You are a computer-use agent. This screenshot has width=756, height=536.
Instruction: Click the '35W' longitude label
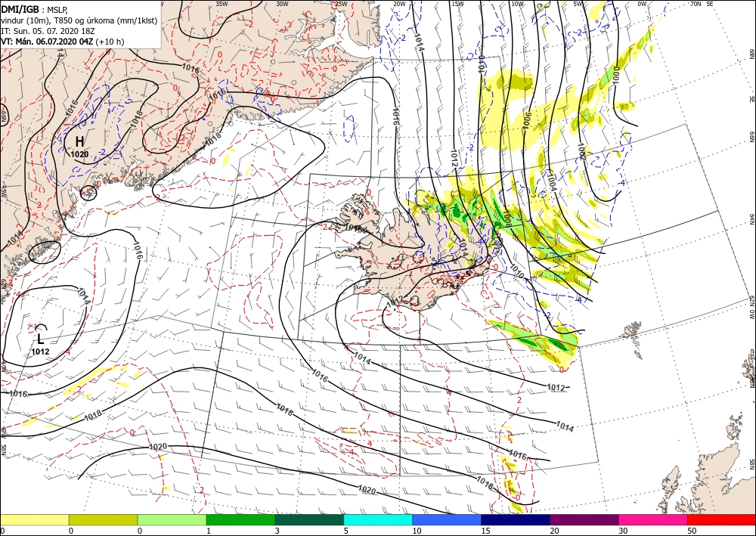pyautogui.click(x=222, y=4)
